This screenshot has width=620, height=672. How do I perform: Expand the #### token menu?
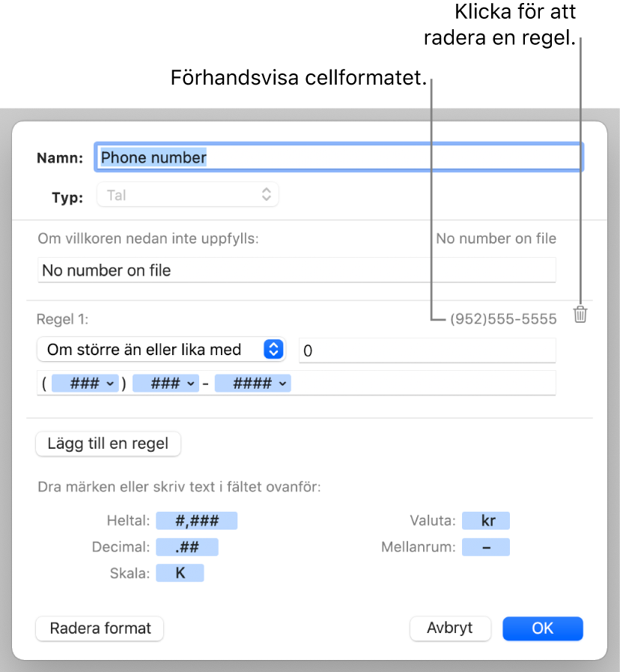[x=283, y=384]
